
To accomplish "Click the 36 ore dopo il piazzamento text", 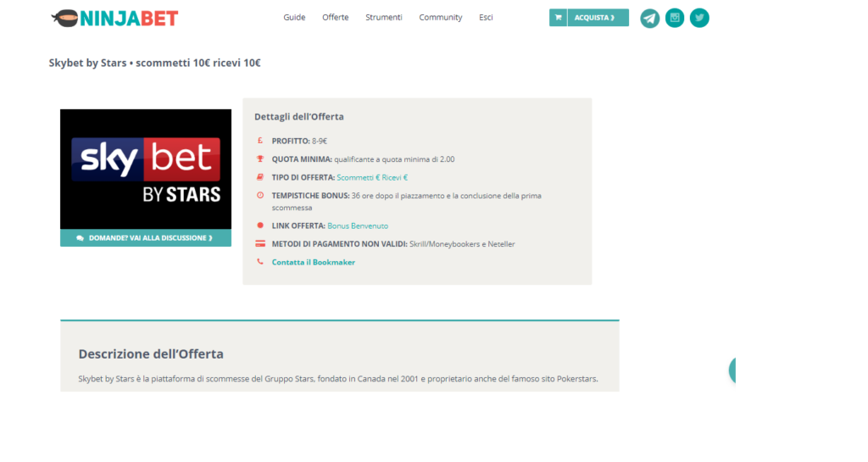I will tap(406, 202).
